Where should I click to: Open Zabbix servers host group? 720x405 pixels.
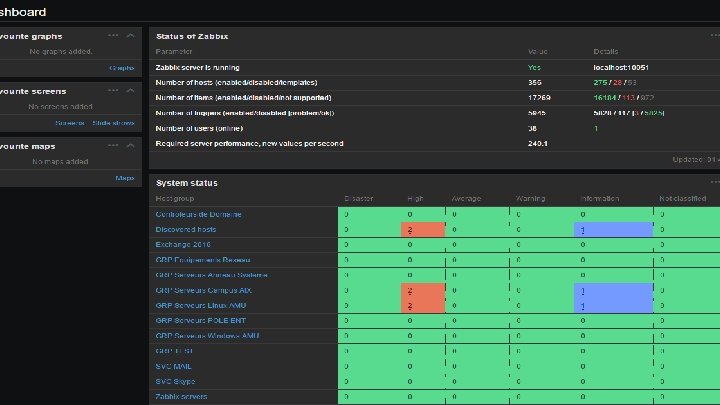point(181,397)
